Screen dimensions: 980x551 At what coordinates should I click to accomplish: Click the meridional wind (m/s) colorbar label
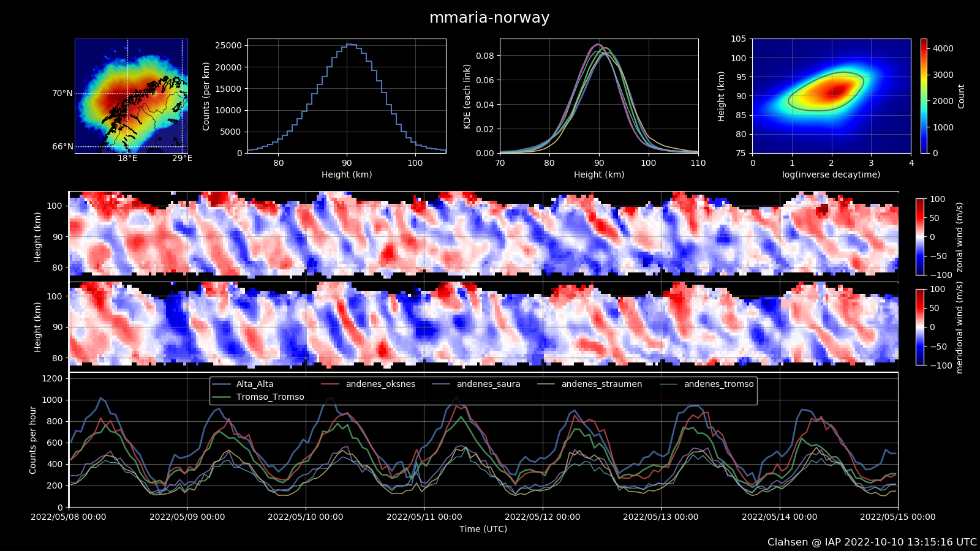point(959,327)
